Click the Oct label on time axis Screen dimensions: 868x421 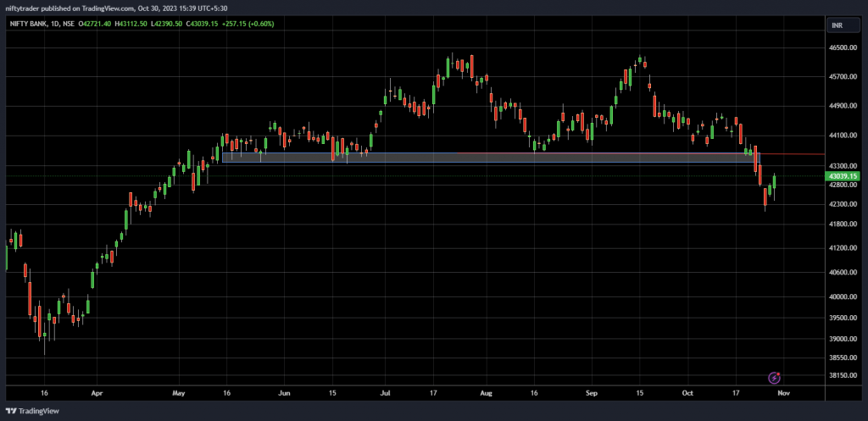click(687, 393)
